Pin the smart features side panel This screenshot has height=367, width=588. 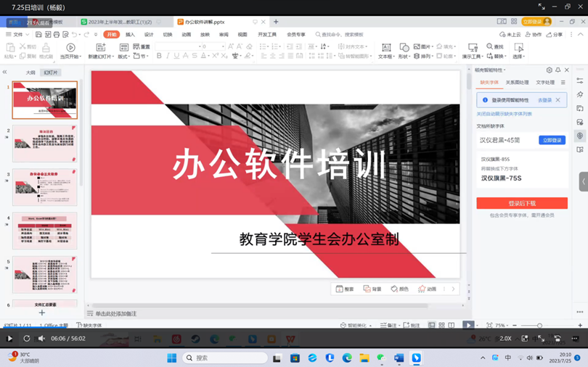558,70
